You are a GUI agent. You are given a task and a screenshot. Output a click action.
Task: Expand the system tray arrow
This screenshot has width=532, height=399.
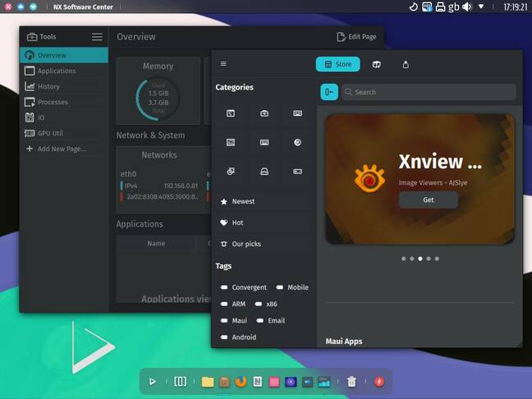[x=481, y=7]
